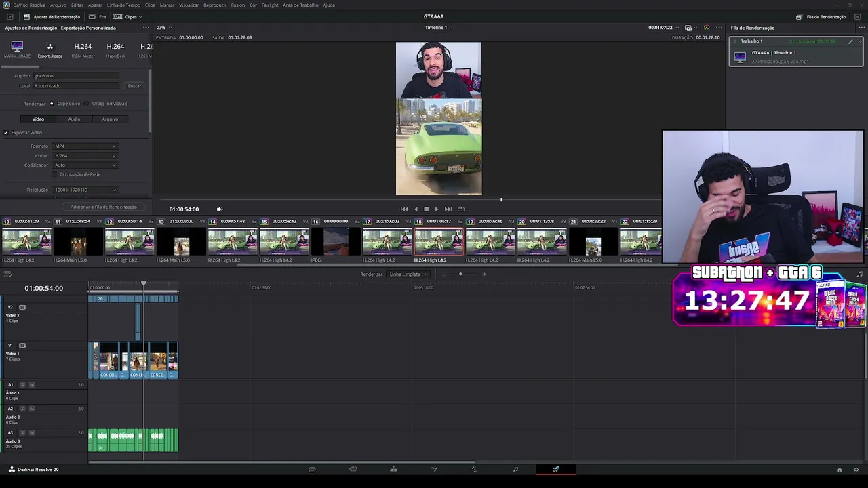
Task: Open the Media page icon
Action: pos(312,469)
